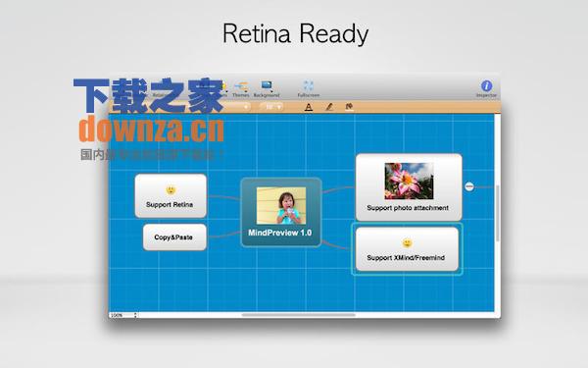
Task: Click the horizontal scrollbar thumb
Action: [x=299, y=315]
